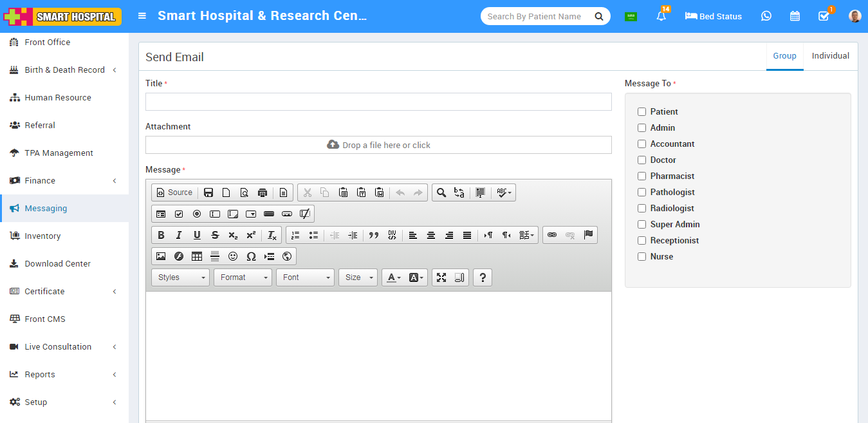This screenshot has width=868, height=423.
Task: Open the Maximize editor icon
Action: tap(441, 277)
